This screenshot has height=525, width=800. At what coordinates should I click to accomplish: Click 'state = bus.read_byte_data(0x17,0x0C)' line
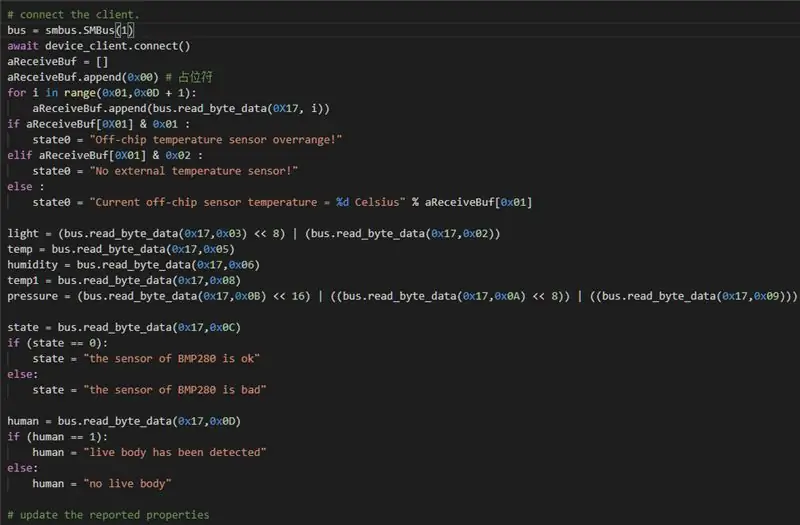coord(124,327)
